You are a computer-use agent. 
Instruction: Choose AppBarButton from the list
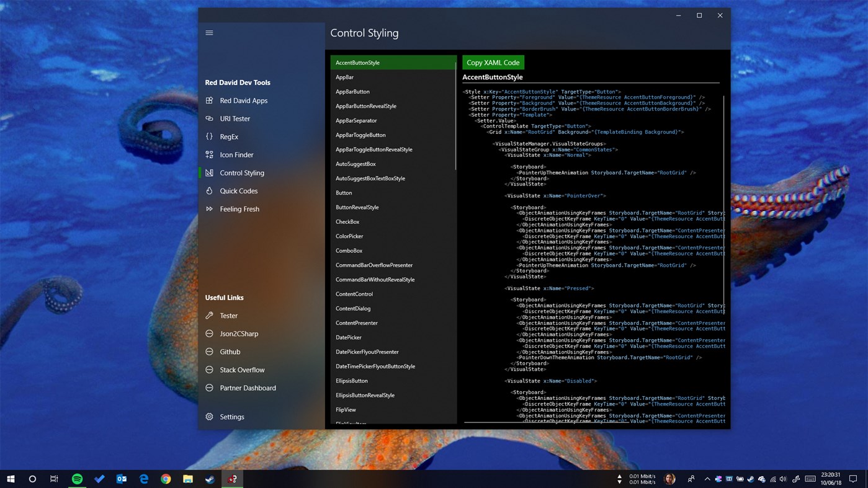[x=393, y=92]
